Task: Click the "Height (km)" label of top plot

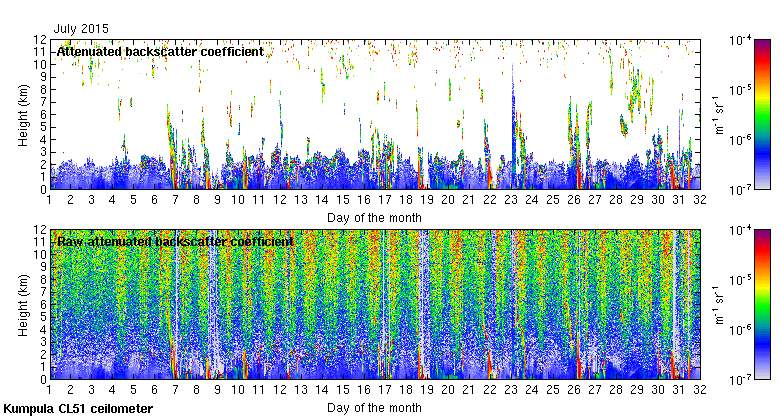Action: 22,114
